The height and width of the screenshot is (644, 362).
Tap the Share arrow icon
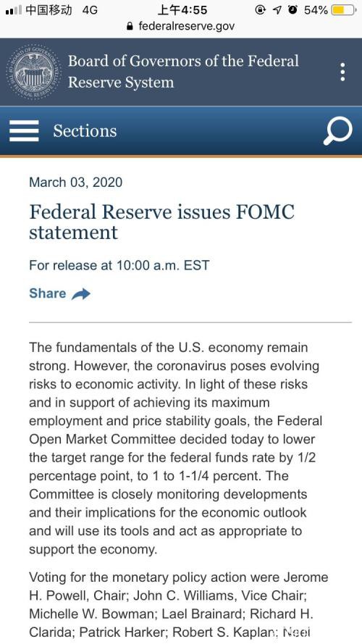tap(81, 294)
